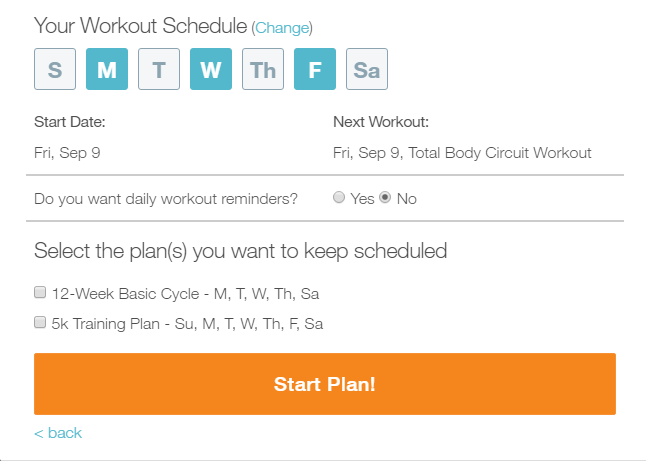
Task: Toggle the Saturday (Sa) day button
Action: click(x=367, y=70)
